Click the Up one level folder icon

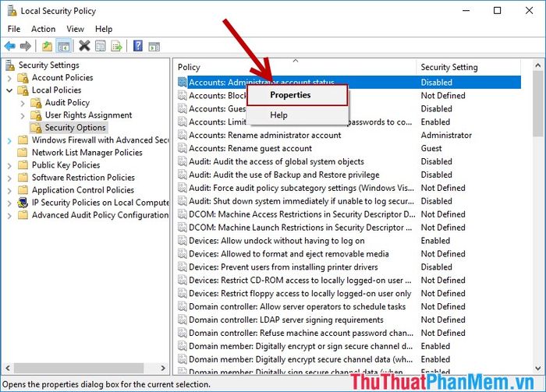click(47, 46)
